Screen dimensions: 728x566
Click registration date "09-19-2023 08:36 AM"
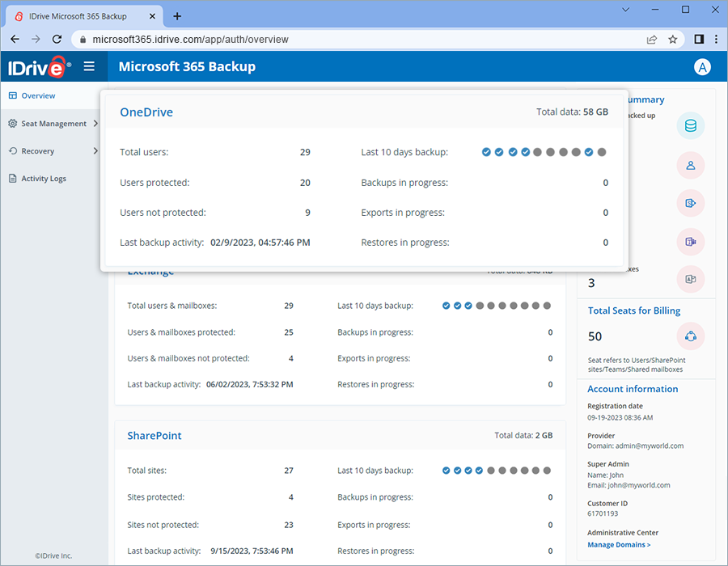click(620, 417)
